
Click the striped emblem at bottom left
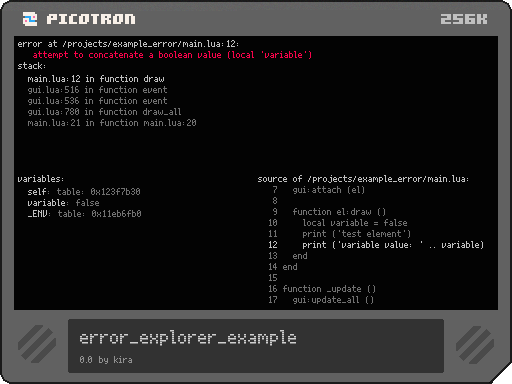(37, 344)
